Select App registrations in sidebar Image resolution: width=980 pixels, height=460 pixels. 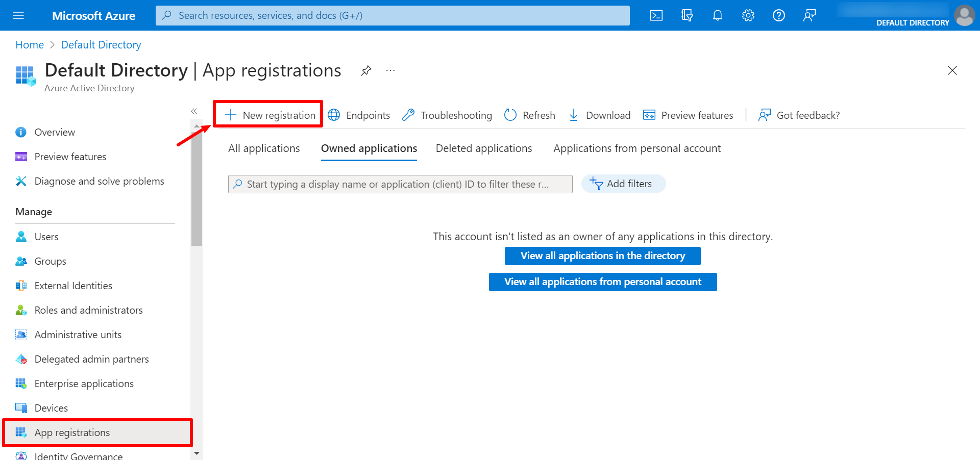point(97,432)
